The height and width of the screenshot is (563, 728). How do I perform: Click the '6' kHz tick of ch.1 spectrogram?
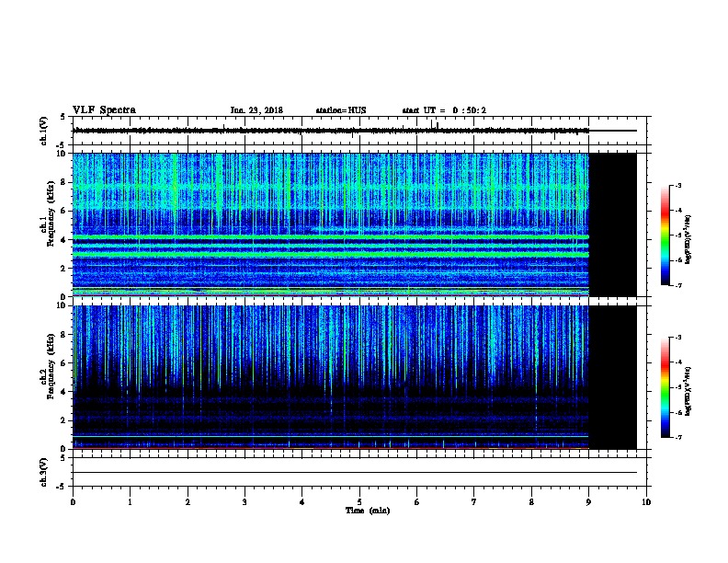pyautogui.click(x=63, y=211)
